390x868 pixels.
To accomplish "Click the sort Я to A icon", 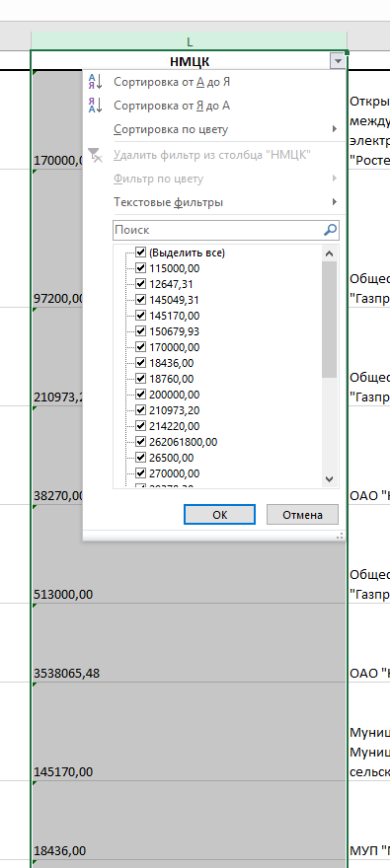I will click(x=96, y=106).
